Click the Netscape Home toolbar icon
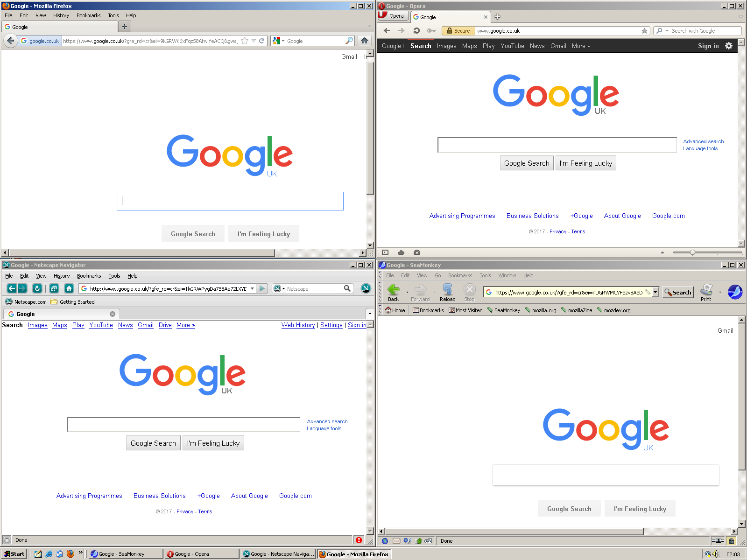Viewport: 747px width, 560px height. pos(69,288)
